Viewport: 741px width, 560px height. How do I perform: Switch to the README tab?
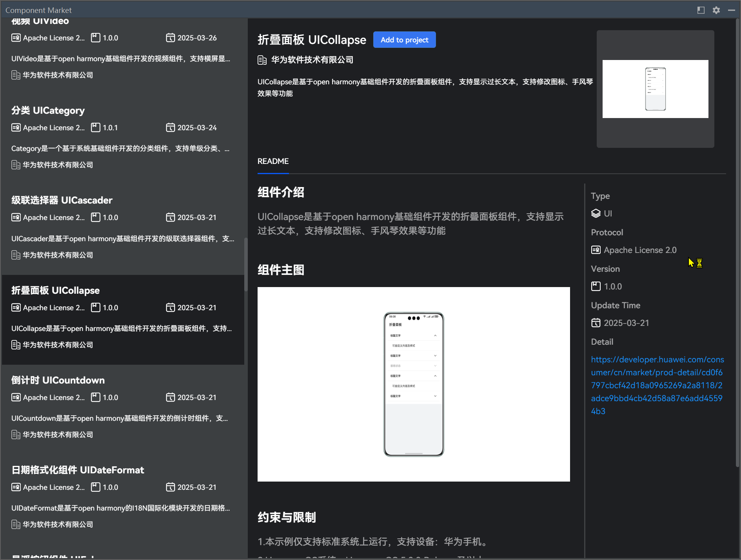click(273, 161)
